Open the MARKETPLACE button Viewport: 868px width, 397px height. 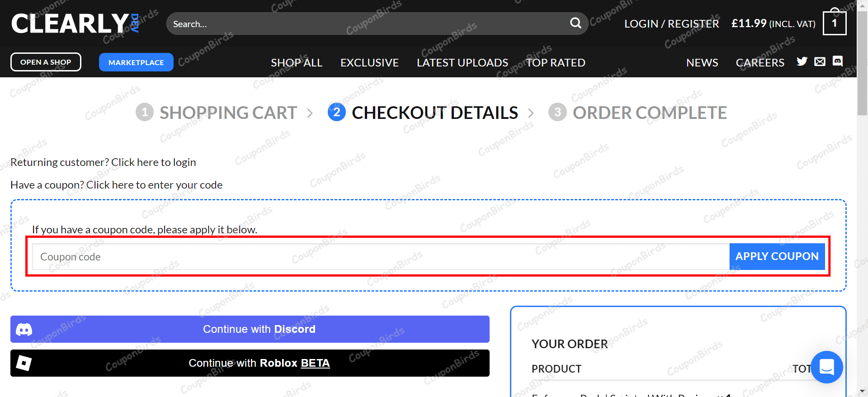click(136, 62)
